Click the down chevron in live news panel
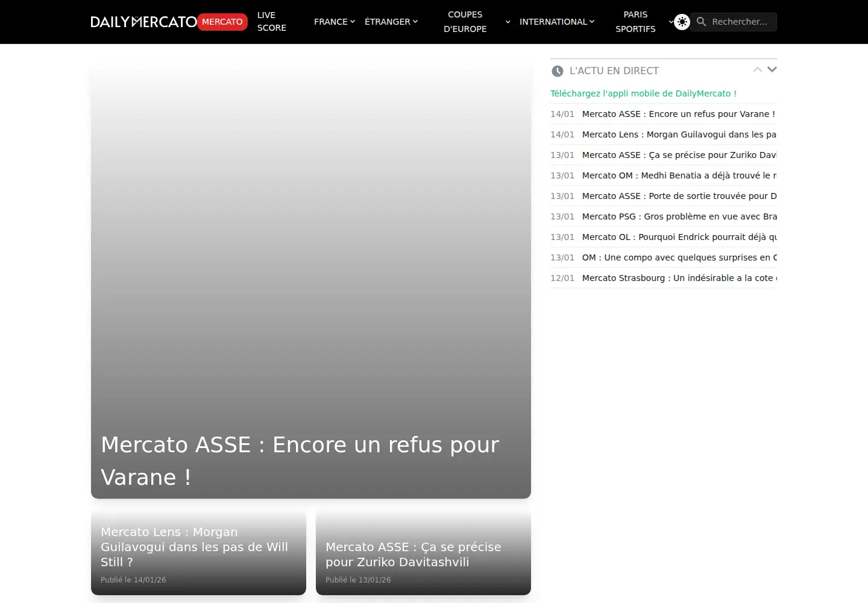The height and width of the screenshot is (603, 868). pos(772,69)
